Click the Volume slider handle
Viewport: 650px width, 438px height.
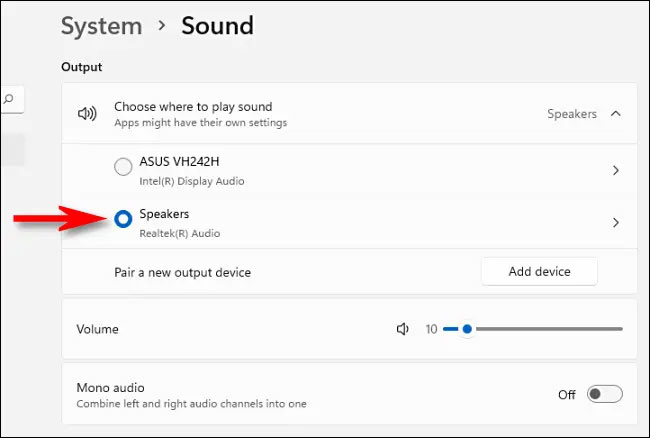coord(467,329)
